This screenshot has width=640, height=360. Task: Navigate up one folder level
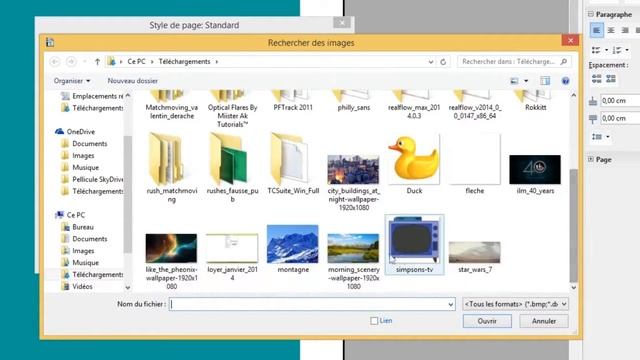pos(97,62)
